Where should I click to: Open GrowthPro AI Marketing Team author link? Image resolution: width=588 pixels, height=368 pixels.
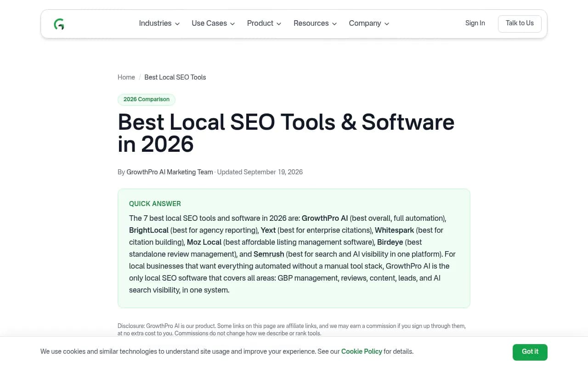tap(170, 172)
